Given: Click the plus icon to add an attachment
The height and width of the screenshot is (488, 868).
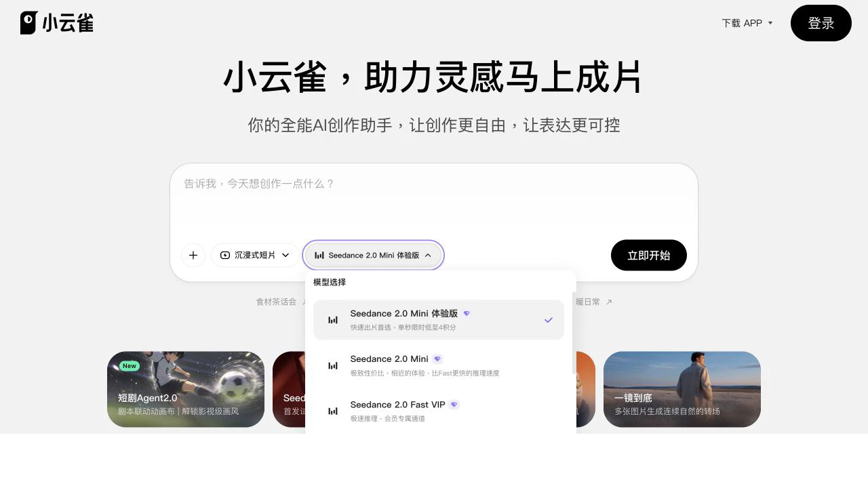Looking at the screenshot, I should tap(193, 255).
